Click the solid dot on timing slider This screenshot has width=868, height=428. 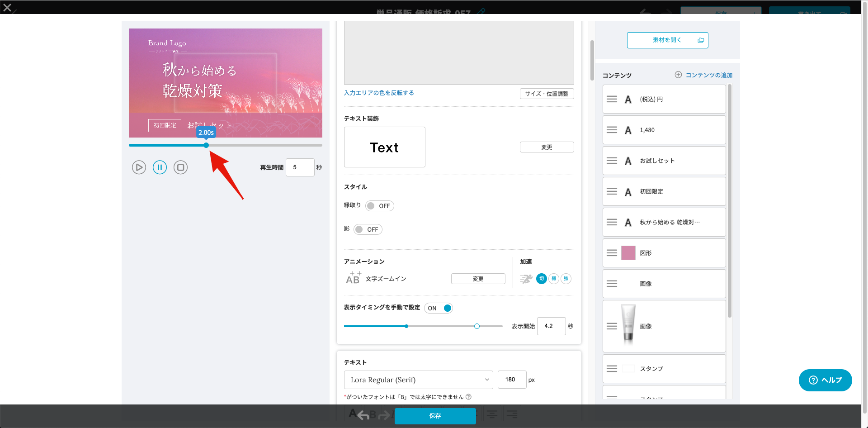[406, 326]
